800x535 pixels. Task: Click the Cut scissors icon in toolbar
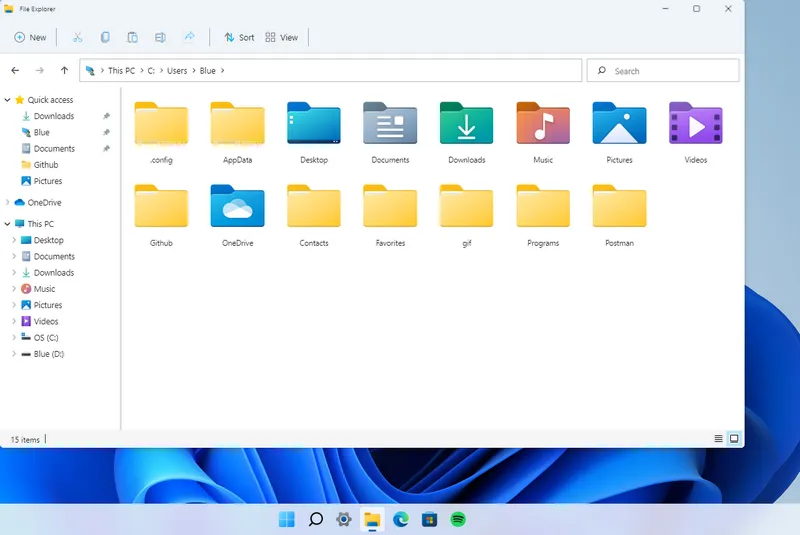[77, 37]
